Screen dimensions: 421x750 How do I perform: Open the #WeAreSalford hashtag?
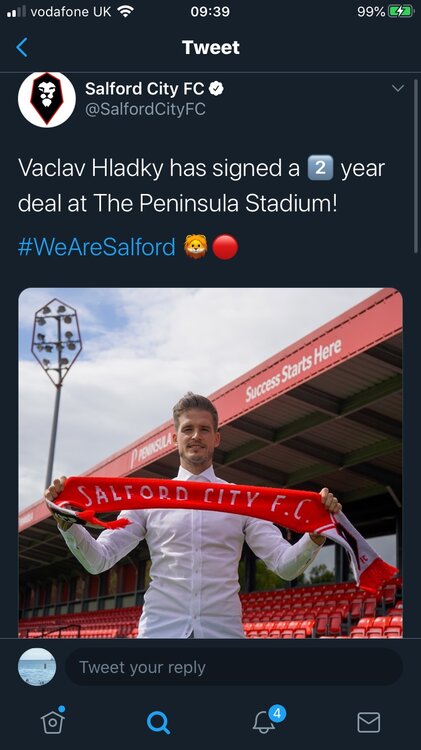pos(97,247)
